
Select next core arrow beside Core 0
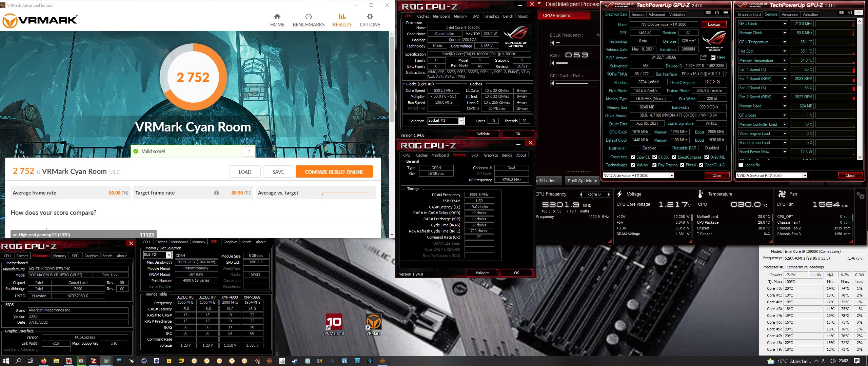pos(609,195)
